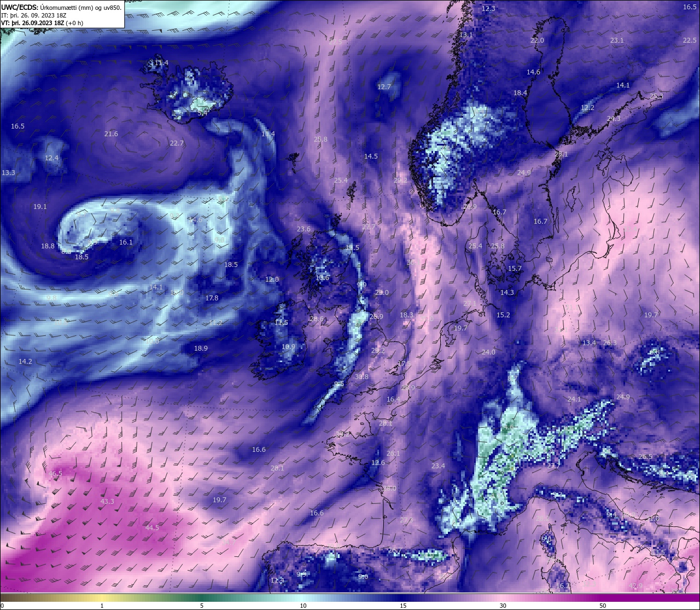Click the map value '24.3'
Screen dimensions: 700x610
[614, 118]
